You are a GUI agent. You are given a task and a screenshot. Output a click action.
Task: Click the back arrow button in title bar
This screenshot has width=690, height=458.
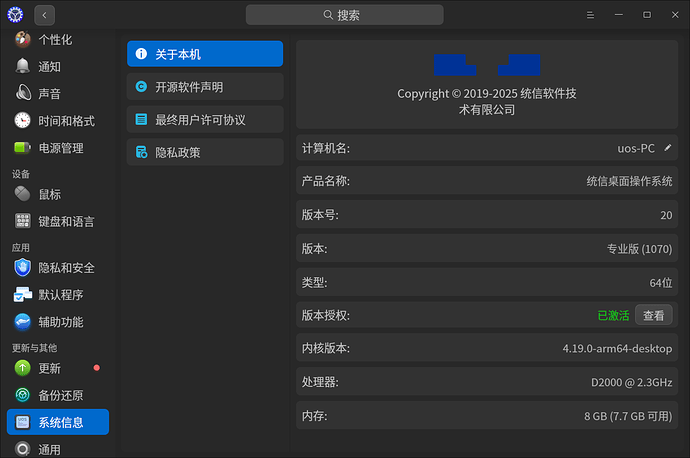click(45, 15)
